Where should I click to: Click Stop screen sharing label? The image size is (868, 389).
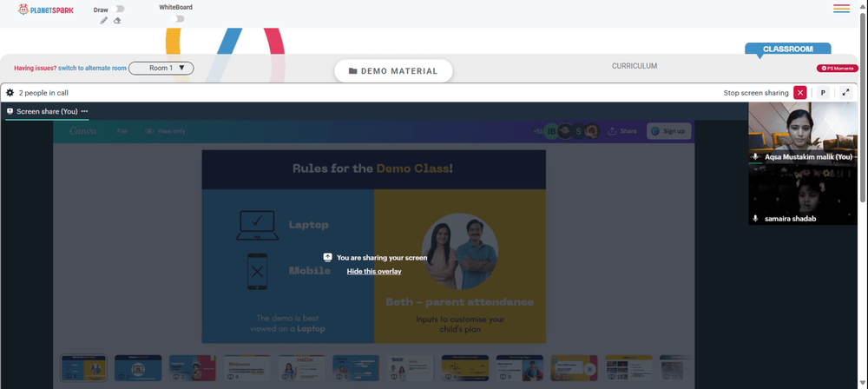click(x=756, y=93)
